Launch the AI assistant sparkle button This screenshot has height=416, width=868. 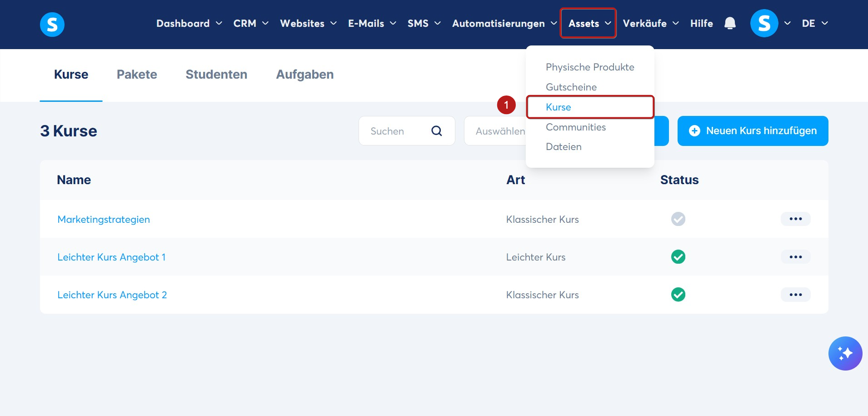[x=845, y=353]
